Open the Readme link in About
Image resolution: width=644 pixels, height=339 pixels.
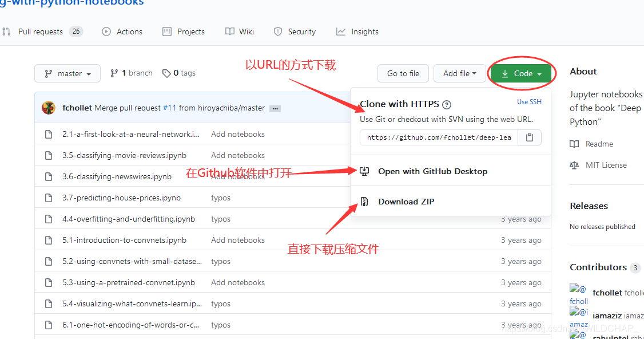tap(599, 144)
